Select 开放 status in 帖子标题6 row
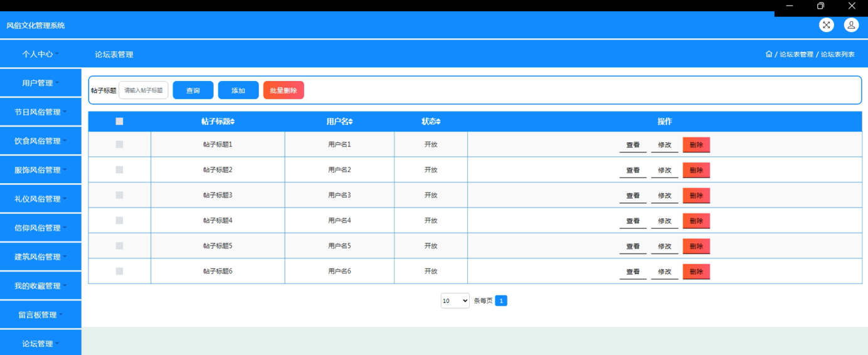The height and width of the screenshot is (355, 868). click(431, 272)
